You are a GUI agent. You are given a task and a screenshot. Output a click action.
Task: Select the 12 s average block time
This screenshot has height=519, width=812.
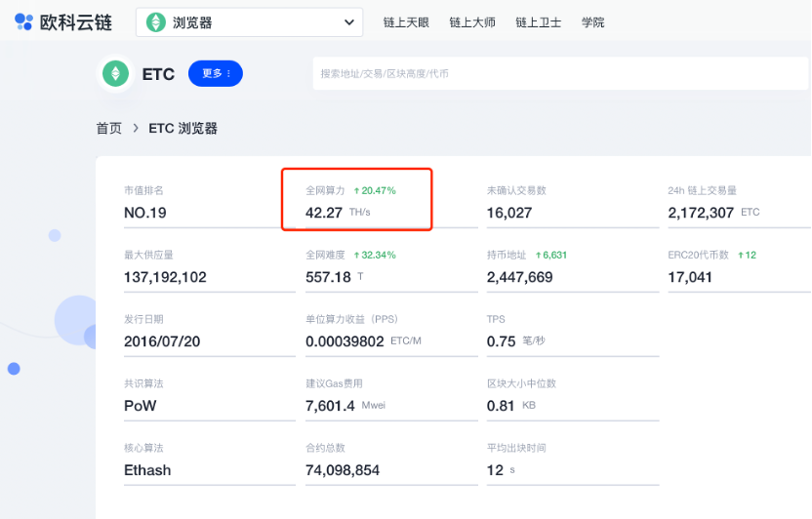coord(501,470)
